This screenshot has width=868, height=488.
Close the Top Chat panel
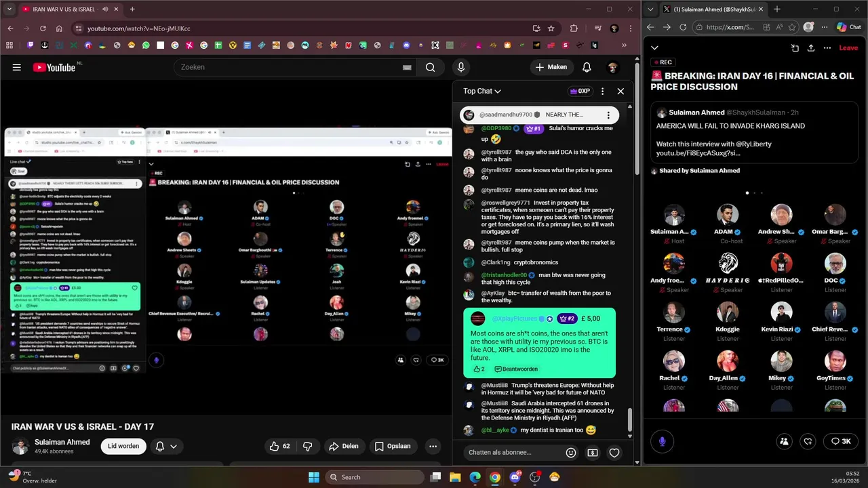click(x=620, y=91)
